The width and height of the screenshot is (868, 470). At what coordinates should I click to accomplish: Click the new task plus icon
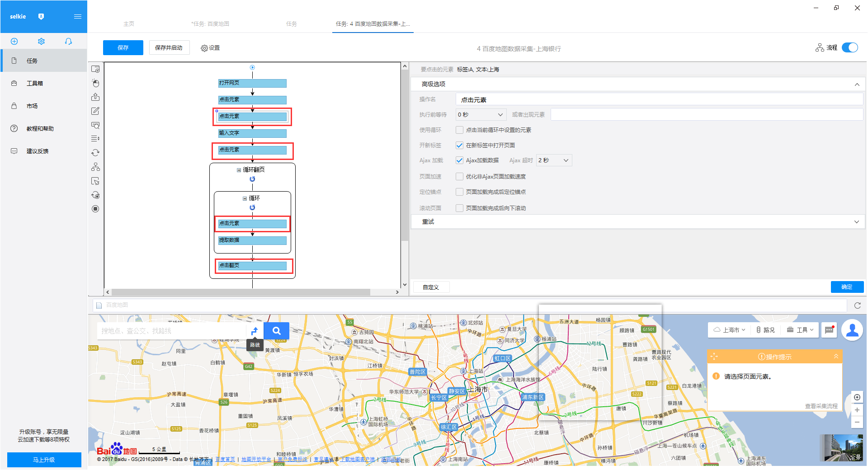coord(14,42)
